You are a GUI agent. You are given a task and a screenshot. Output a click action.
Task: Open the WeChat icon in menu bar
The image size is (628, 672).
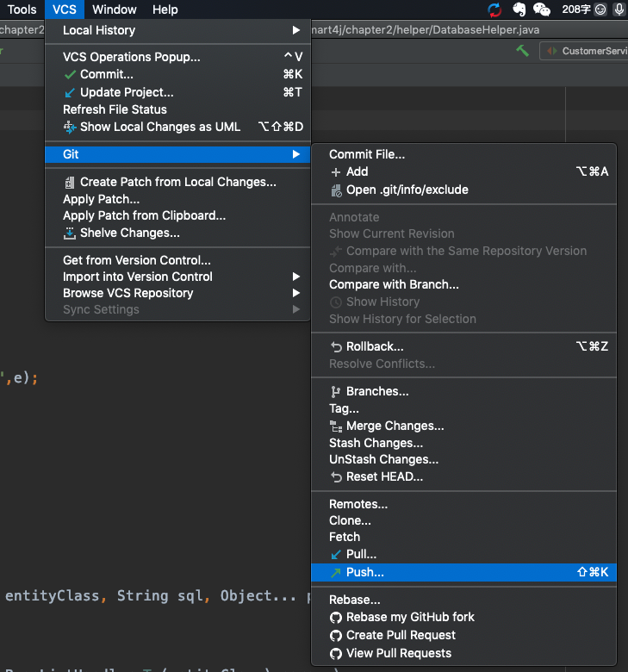[541, 9]
